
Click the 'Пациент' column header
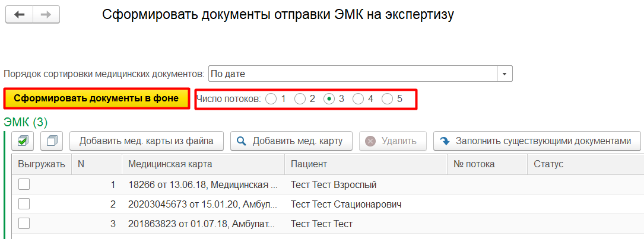coord(309,164)
